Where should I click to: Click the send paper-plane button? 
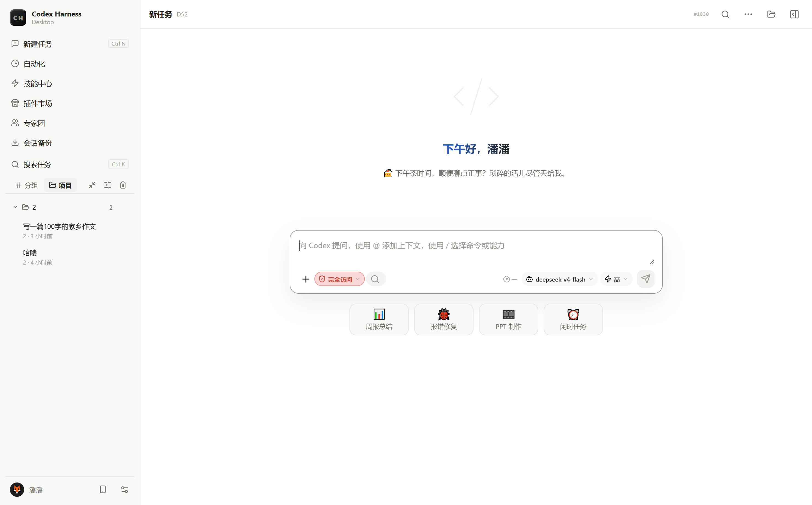(x=645, y=279)
